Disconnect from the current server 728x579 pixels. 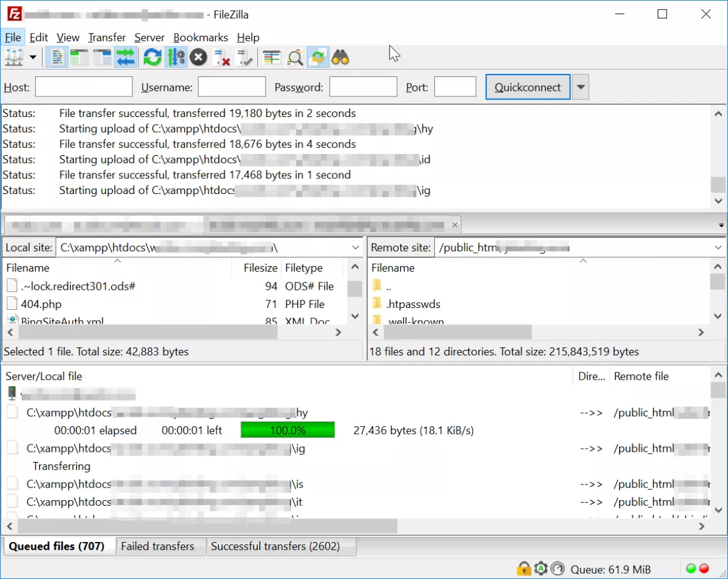pos(222,58)
